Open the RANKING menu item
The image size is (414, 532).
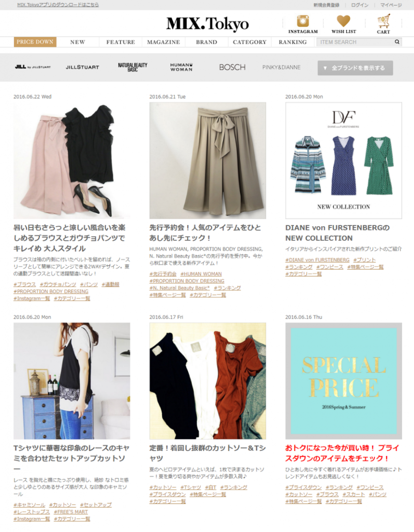(292, 42)
